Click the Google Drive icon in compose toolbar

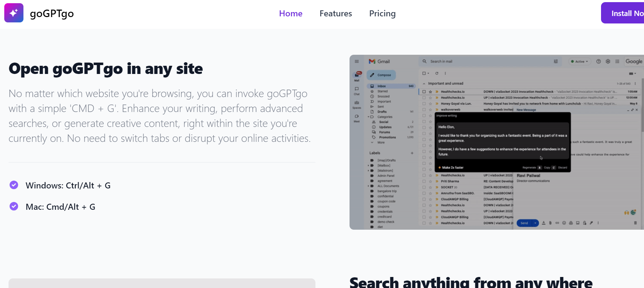coord(571,223)
